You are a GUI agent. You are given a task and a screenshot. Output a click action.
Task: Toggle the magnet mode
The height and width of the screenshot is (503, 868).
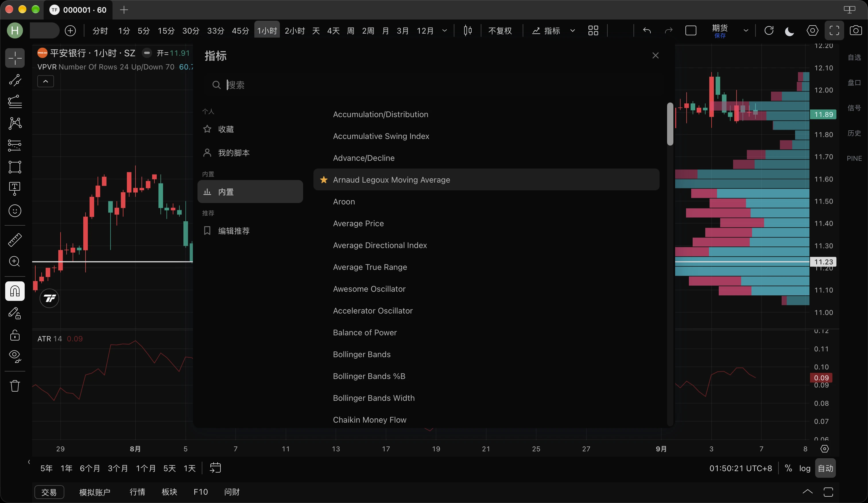pyautogui.click(x=15, y=291)
